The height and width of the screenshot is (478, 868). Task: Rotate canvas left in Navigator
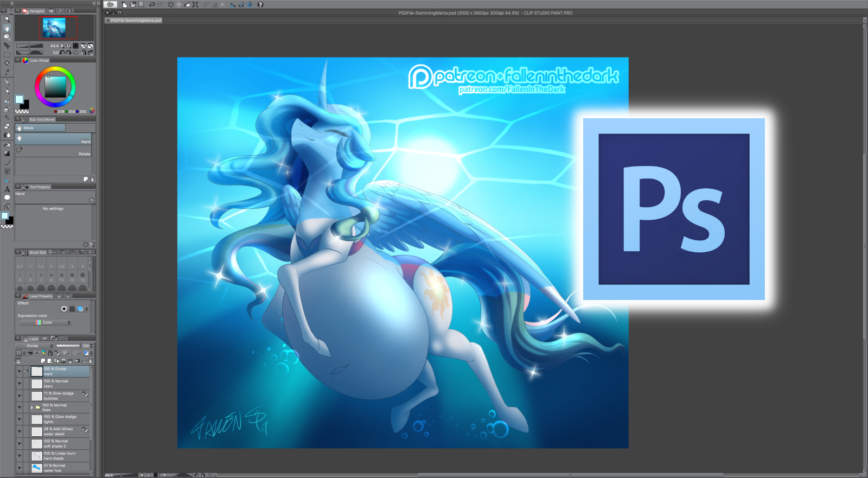click(x=62, y=53)
